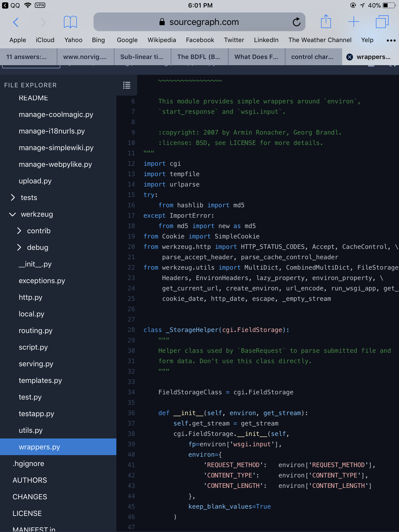Open utils.py file
Viewport: 399px width, 532px height.
coord(58,430)
